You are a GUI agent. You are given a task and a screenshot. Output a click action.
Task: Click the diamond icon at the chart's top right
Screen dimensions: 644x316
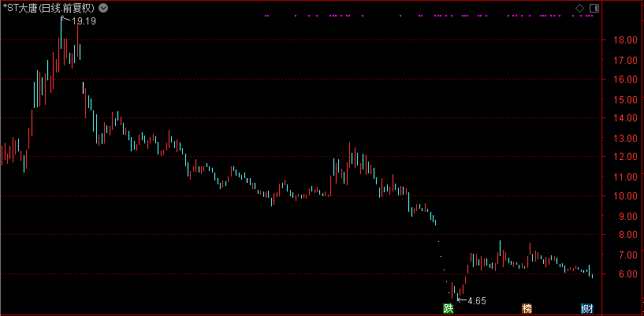coord(579,8)
